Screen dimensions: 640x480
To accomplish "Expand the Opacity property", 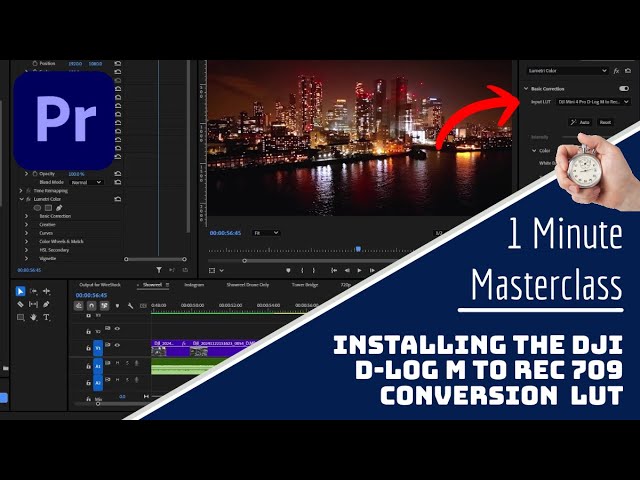I will [x=27, y=173].
